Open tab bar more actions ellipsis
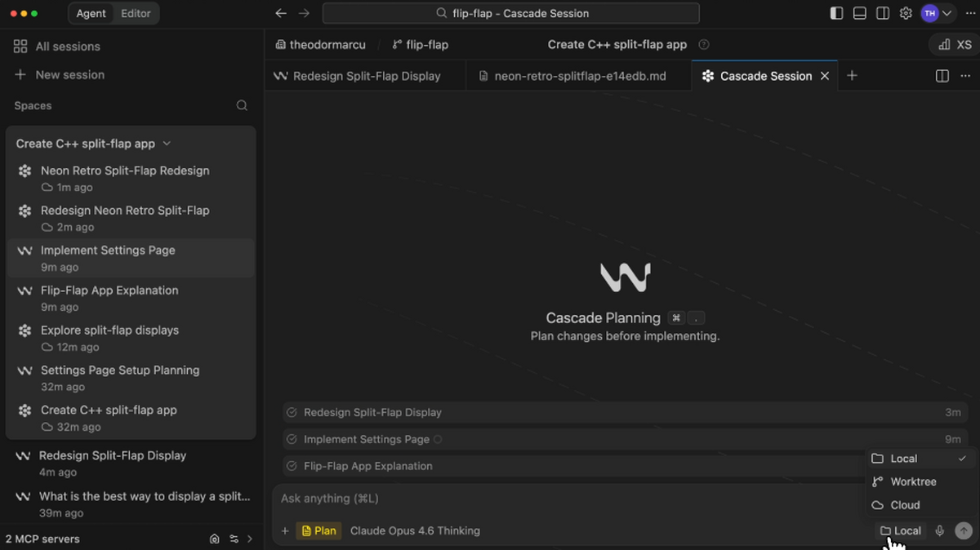Image resolution: width=980 pixels, height=550 pixels. pyautogui.click(x=965, y=76)
